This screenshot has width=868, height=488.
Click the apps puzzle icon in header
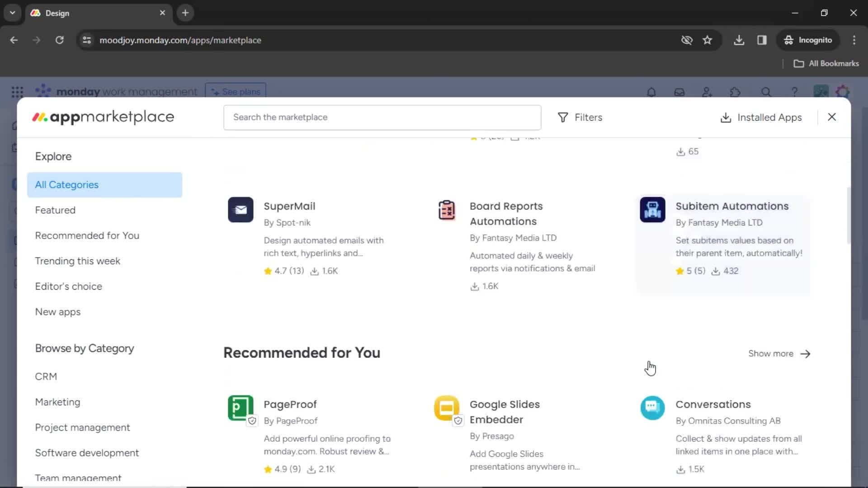click(736, 92)
